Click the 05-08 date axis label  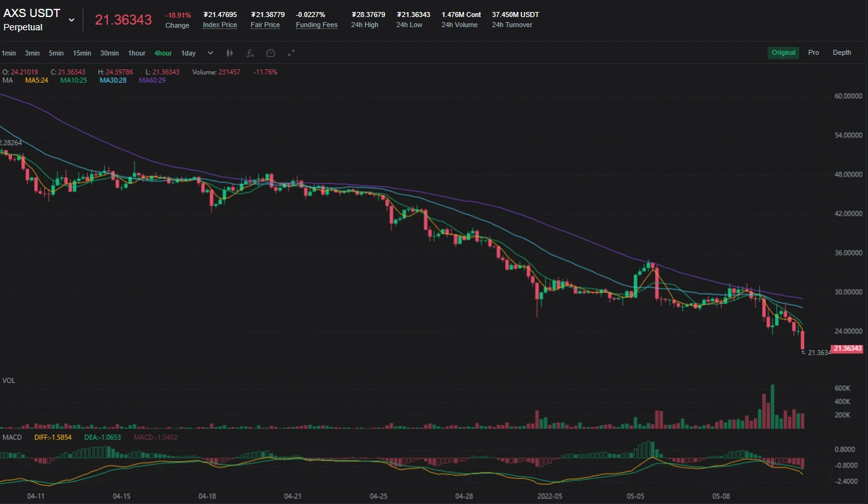721,496
